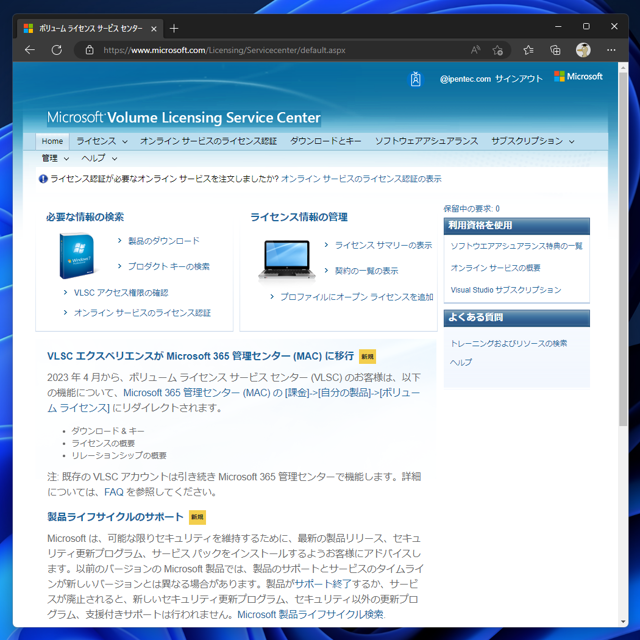
Task: Open オンライン サービスの概要 link
Action: click(495, 268)
